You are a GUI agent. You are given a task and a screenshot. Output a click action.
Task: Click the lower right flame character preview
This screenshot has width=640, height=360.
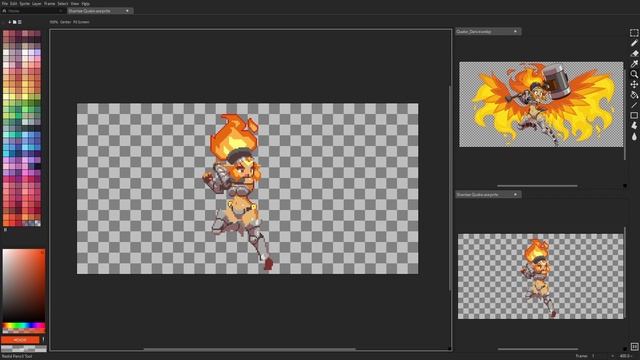click(x=541, y=276)
